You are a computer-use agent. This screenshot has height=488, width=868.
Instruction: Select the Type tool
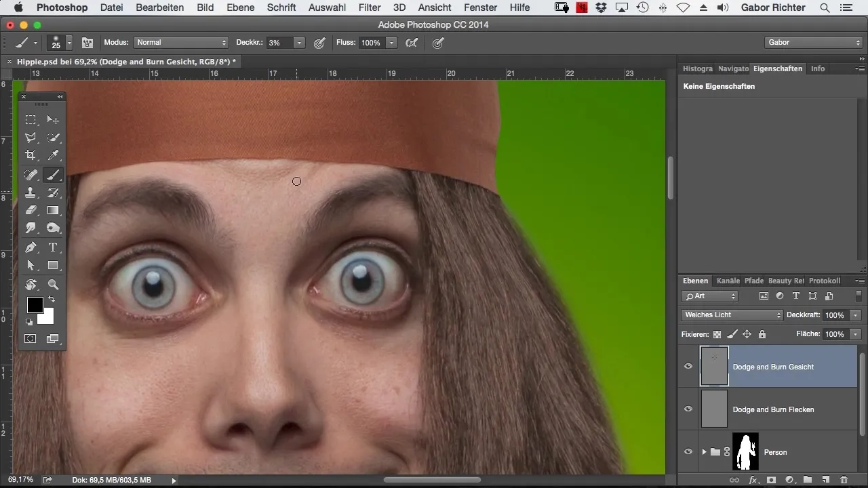point(53,247)
